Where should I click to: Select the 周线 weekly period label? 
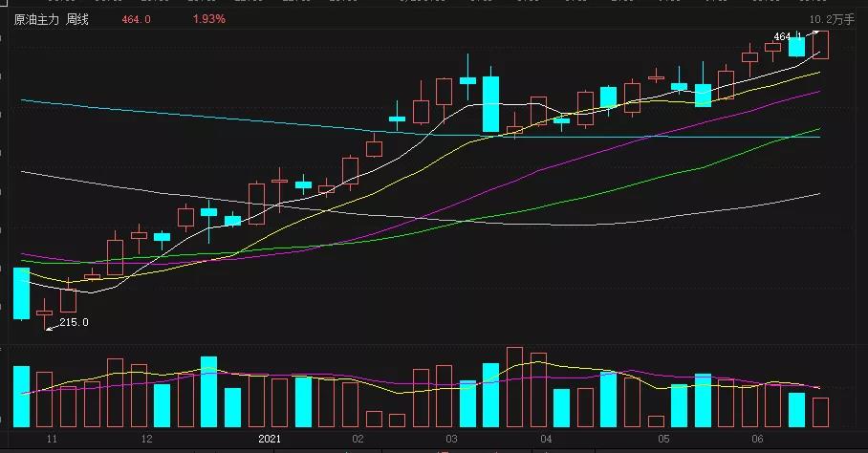pyautogui.click(x=77, y=19)
